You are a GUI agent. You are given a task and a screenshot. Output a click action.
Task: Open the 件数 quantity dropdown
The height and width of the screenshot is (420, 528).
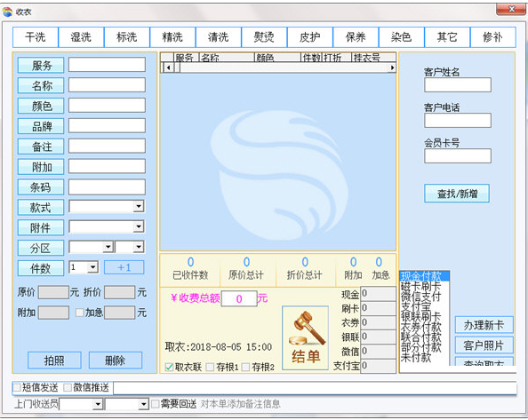pyautogui.click(x=92, y=267)
